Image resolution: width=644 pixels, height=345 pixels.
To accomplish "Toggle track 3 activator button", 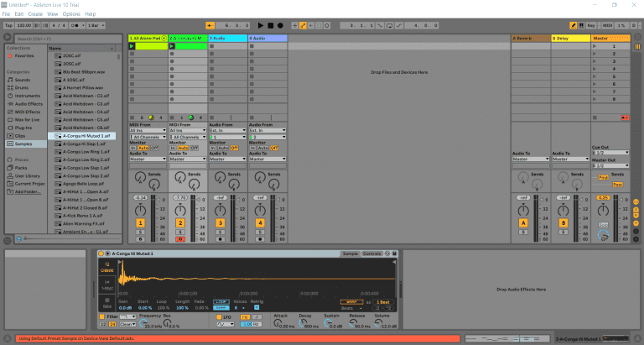I will click(221, 223).
